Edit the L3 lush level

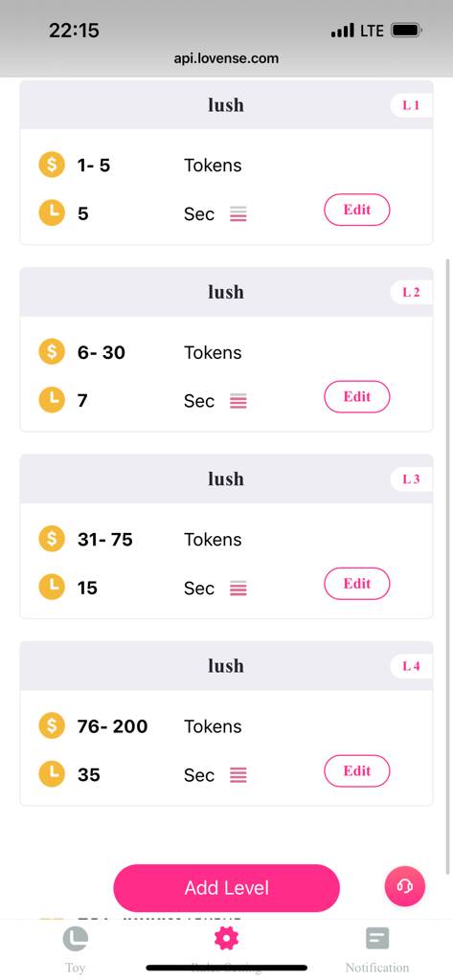(x=356, y=584)
